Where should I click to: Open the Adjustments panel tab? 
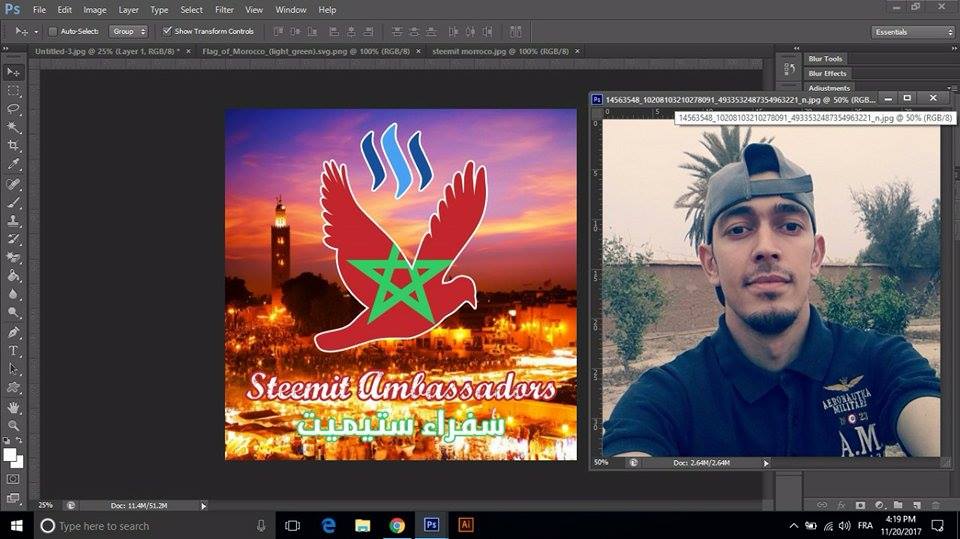[829, 88]
